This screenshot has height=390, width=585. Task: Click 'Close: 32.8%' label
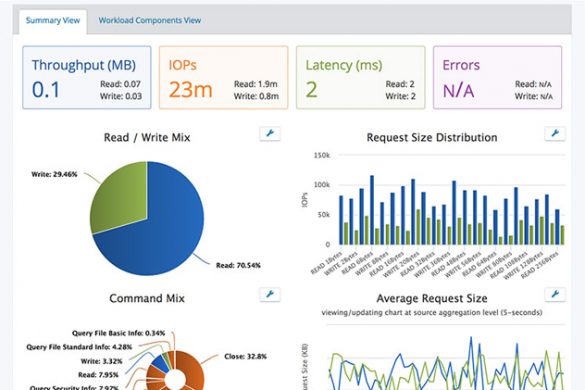click(245, 356)
